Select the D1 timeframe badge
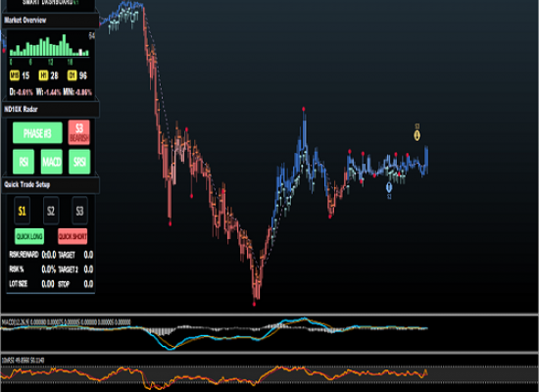 tap(72, 75)
